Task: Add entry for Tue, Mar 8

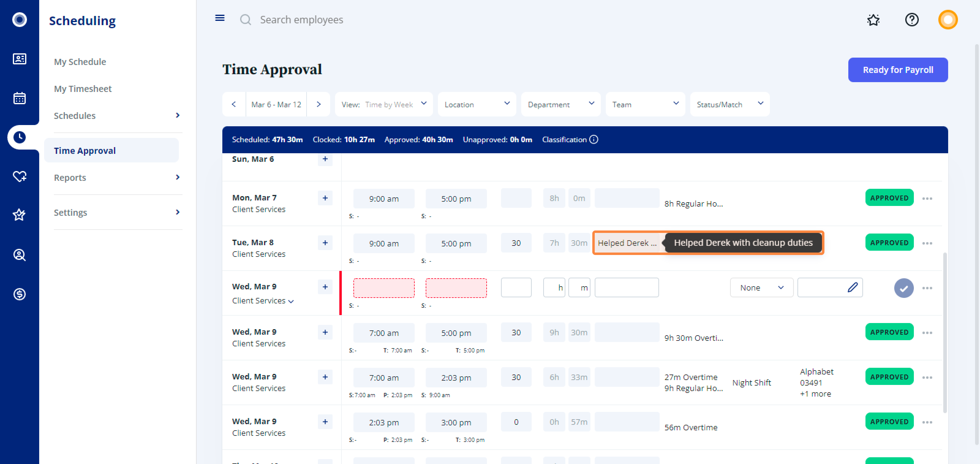Action: click(325, 243)
